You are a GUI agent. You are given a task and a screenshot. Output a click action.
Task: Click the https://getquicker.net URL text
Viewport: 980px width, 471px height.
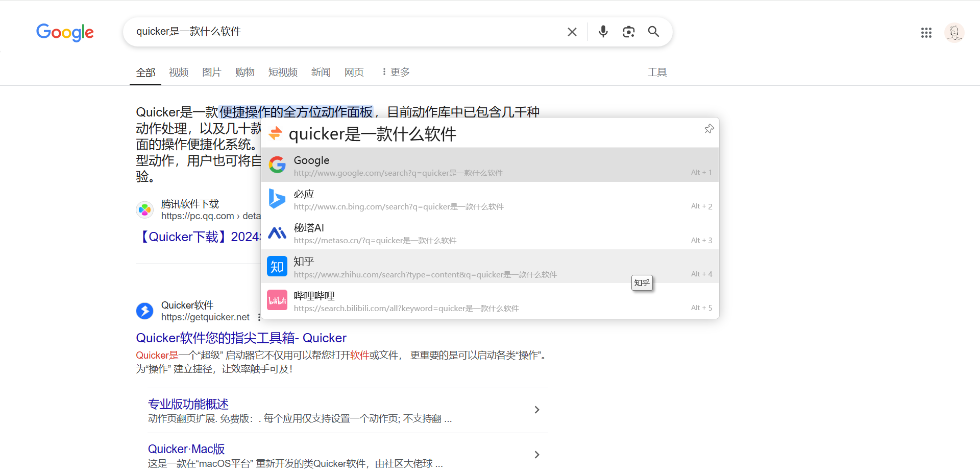coord(205,317)
